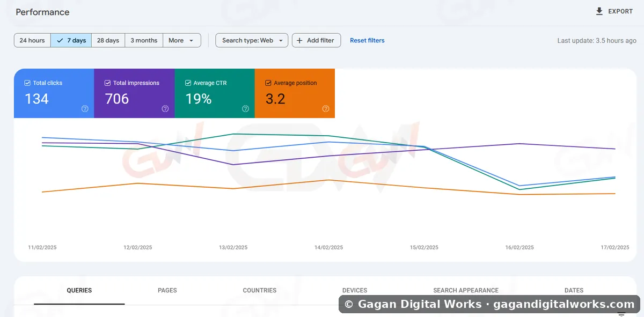The image size is (644, 317).
Task: Open the More date range dropdown
Action: (182, 40)
